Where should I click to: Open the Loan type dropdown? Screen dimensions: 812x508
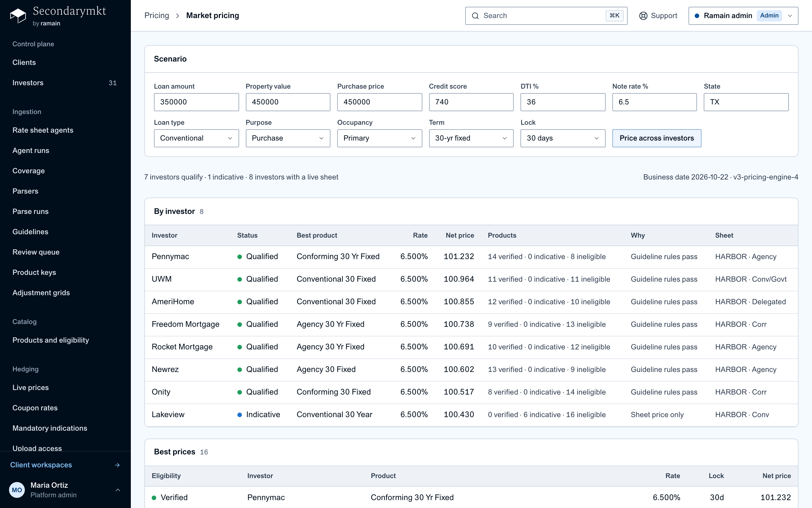tap(196, 138)
